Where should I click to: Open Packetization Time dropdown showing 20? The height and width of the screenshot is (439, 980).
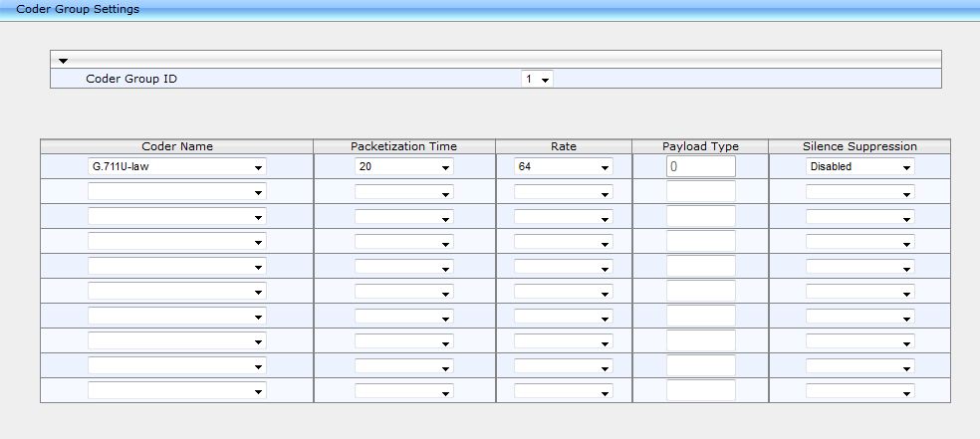[403, 167]
